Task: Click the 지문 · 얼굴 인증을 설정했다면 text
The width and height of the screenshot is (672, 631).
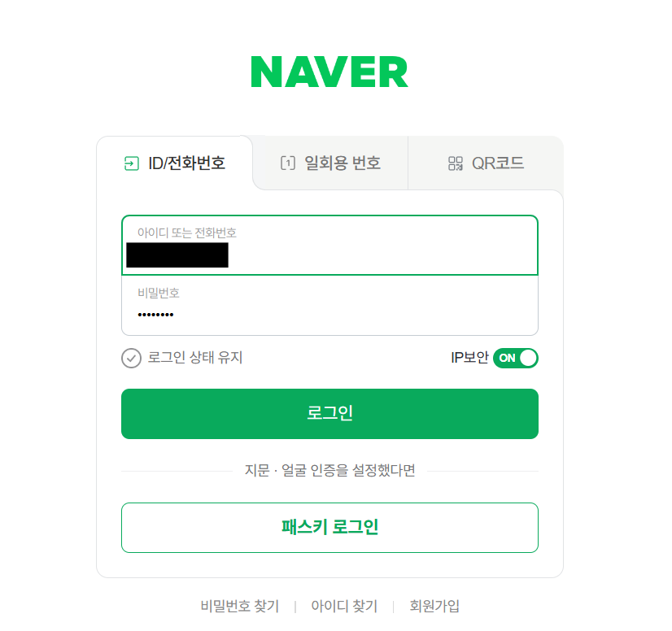Action: [329, 470]
